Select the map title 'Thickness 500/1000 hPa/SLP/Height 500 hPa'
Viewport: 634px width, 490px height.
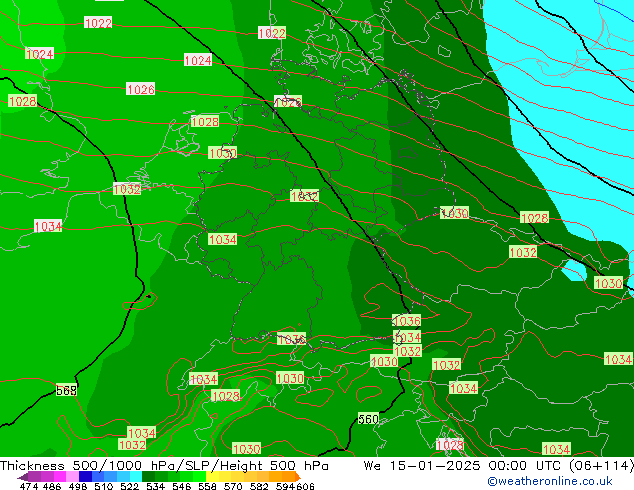pyautogui.click(x=164, y=466)
